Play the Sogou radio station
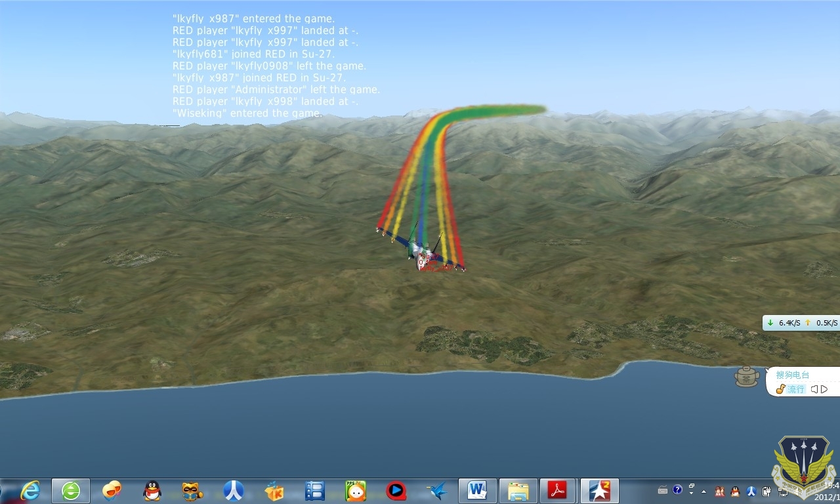 [824, 389]
